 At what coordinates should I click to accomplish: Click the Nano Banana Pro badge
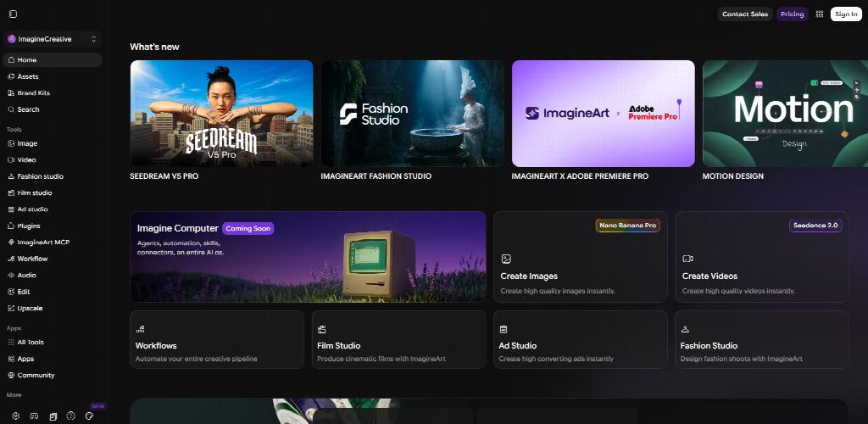628,226
